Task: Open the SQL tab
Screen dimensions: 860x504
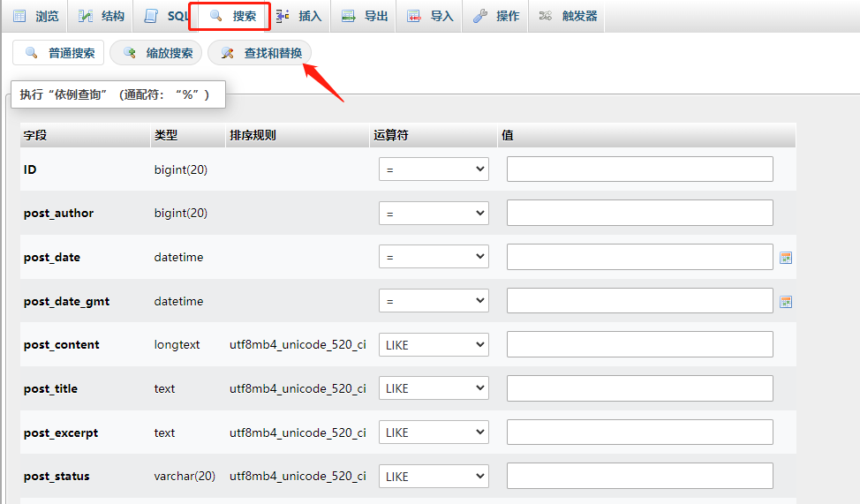Action: pos(167,17)
